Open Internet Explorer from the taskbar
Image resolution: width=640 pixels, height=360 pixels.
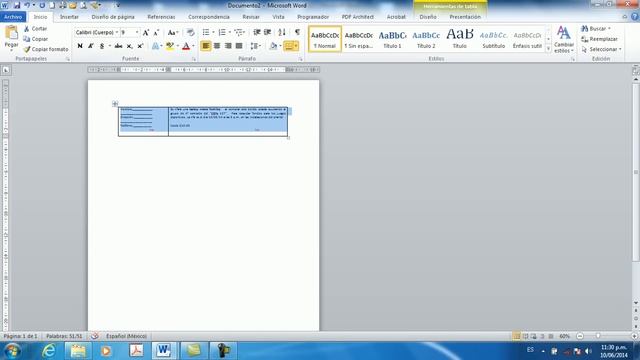[49, 351]
